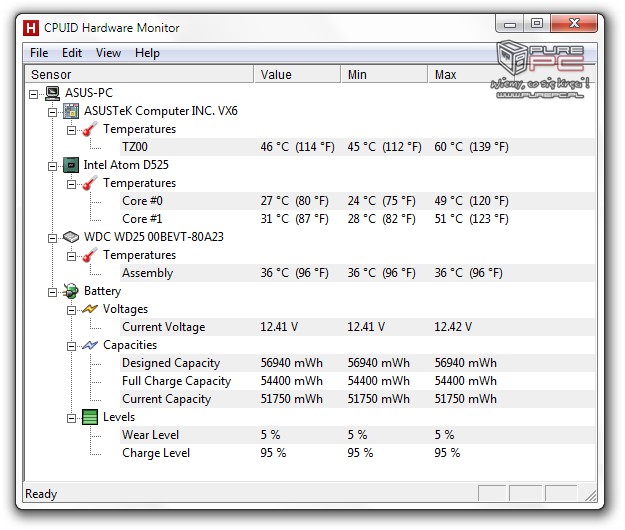The image size is (625, 530).
Task: Collapse the ASUSTeK Computer INC. VX6 node
Action: (52, 112)
